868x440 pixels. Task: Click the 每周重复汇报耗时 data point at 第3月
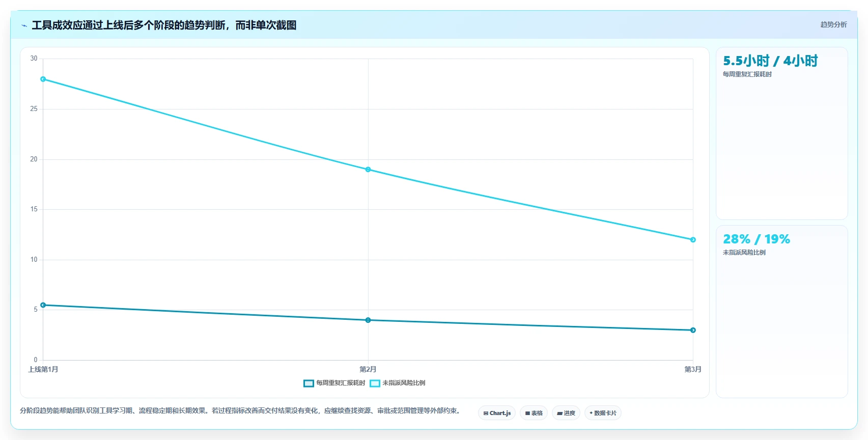point(693,330)
